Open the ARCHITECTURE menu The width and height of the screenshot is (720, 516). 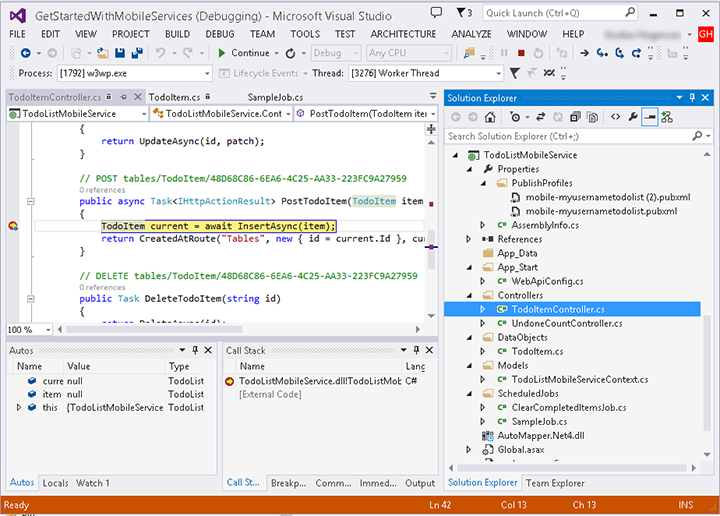(403, 34)
